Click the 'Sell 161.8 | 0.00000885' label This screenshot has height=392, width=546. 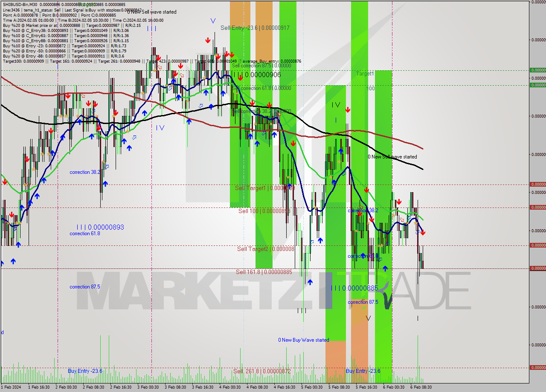click(x=264, y=272)
